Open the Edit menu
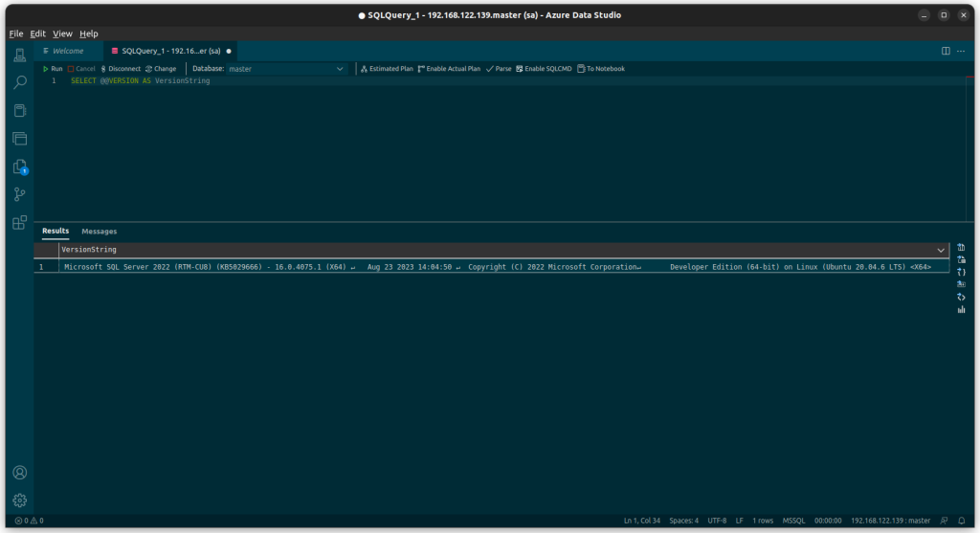Viewport: 980px width, 533px height. 37,33
